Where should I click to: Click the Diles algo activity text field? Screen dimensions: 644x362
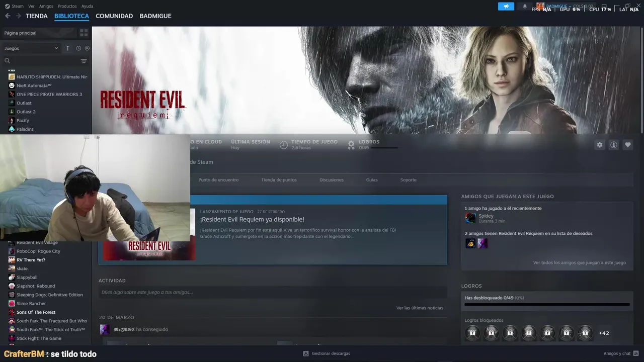(x=273, y=292)
